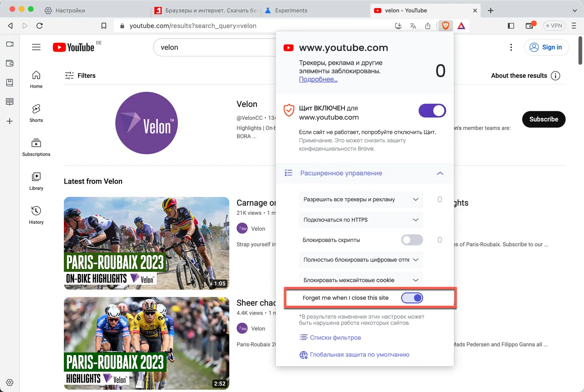Click the browser forward arrow
This screenshot has width=584, height=392.
[25, 26]
